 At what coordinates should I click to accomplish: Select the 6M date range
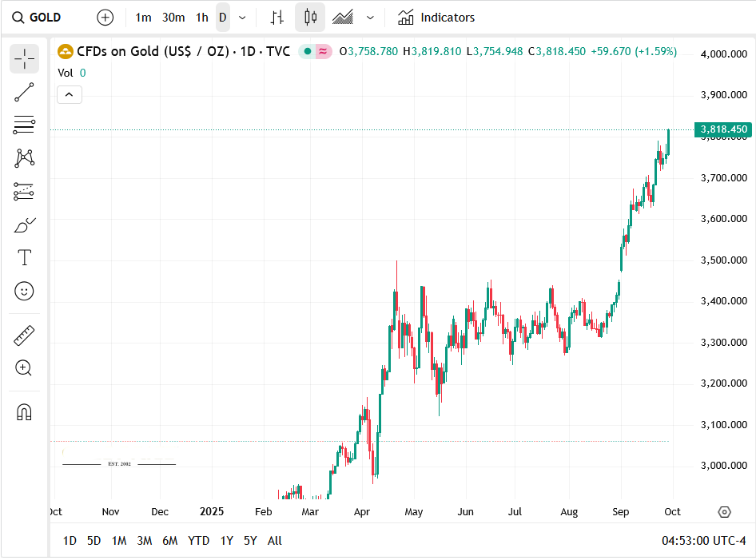[x=169, y=541]
